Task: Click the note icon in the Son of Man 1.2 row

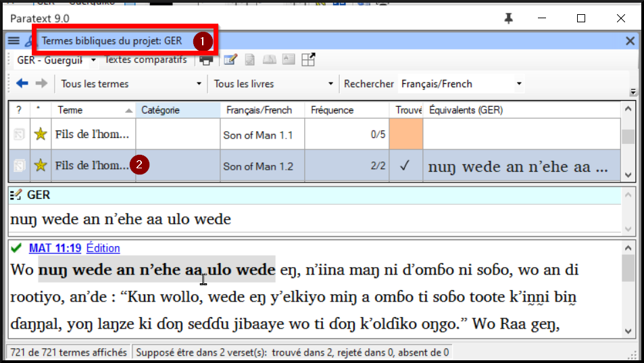Action: coord(19,166)
